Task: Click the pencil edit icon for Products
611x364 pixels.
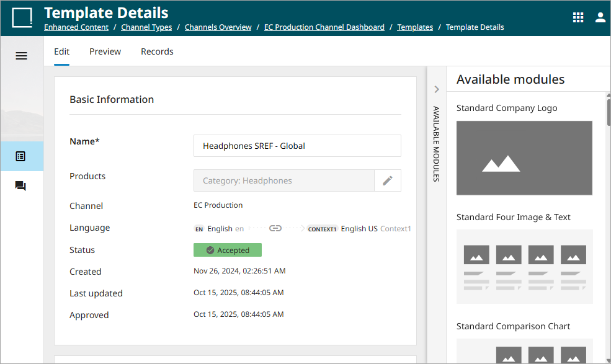Action: pos(388,180)
